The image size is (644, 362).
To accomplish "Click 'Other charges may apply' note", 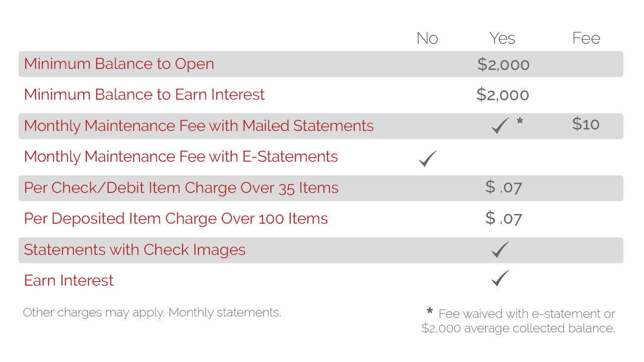I will pyautogui.click(x=152, y=312).
